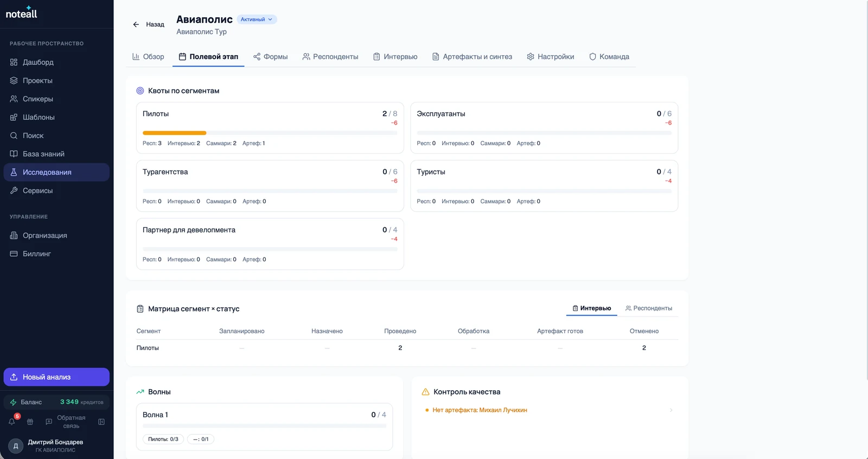Open the Туристы quota card
868x459 pixels.
click(544, 186)
